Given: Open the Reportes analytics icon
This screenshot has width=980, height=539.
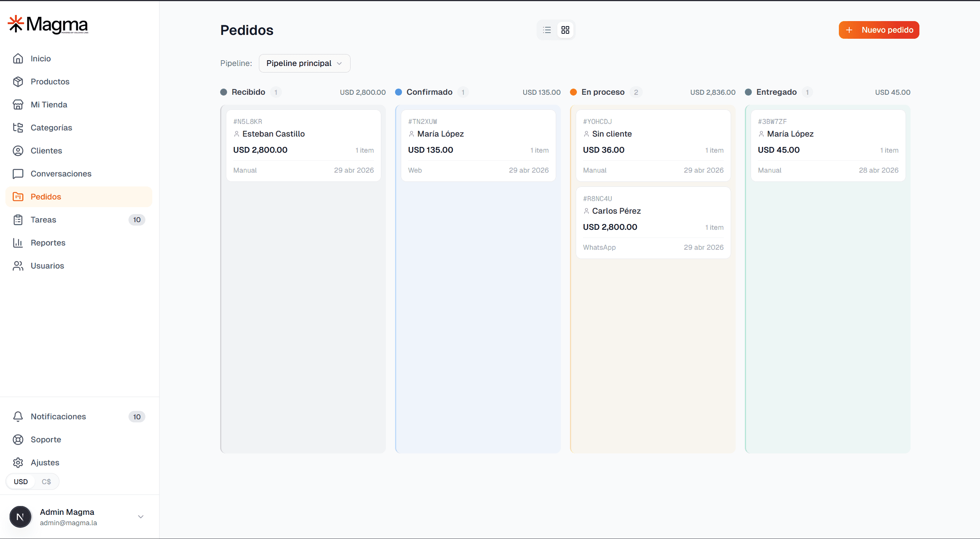Looking at the screenshot, I should pos(18,242).
